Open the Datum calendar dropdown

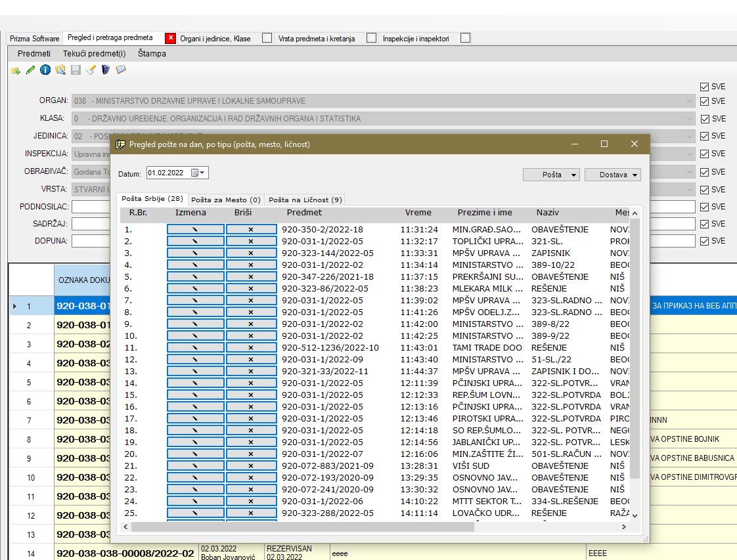point(198,173)
